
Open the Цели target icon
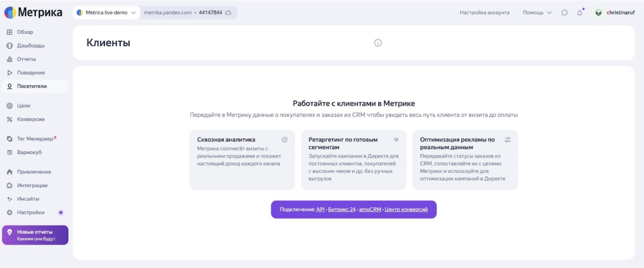9,106
